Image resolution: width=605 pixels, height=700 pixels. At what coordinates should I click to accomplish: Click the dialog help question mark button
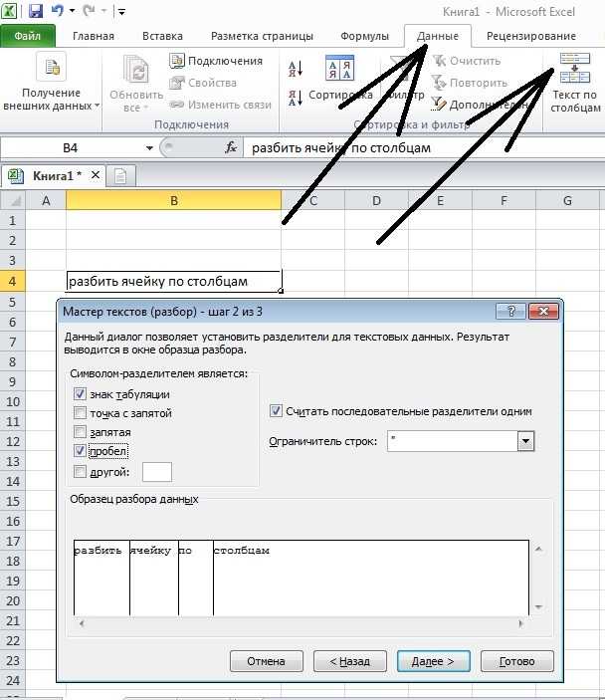coord(510,311)
